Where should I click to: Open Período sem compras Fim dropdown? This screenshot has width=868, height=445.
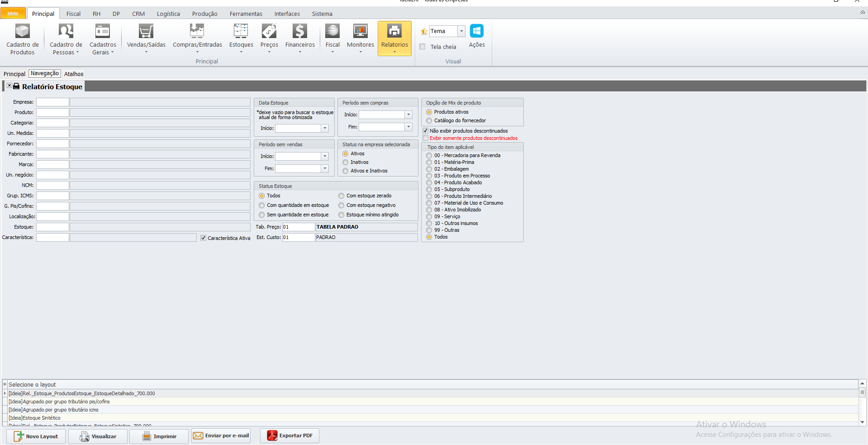pos(408,127)
